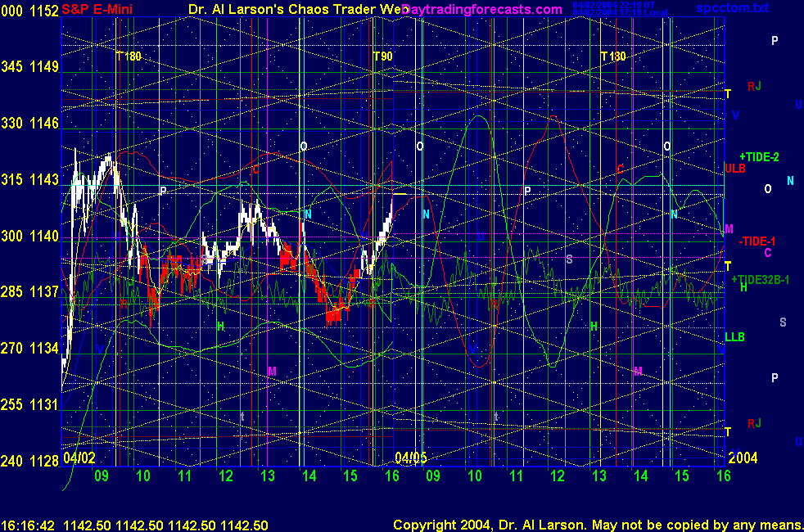Click the '330 1146' price axis label

[29, 123]
